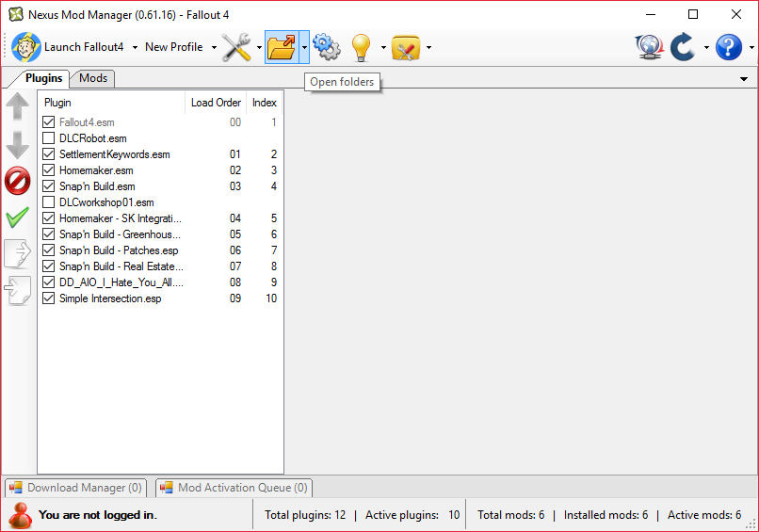Click the lightbulb tips icon

pyautogui.click(x=361, y=47)
